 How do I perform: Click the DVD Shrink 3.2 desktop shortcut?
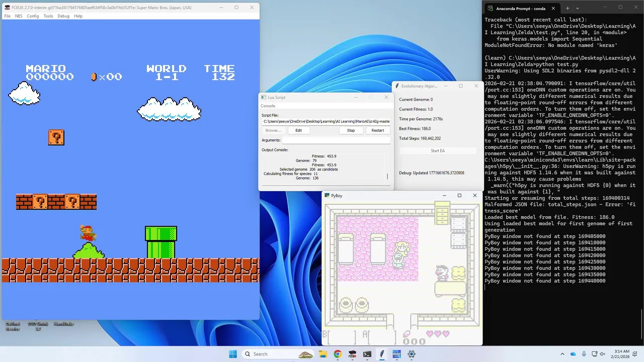[38, 326]
